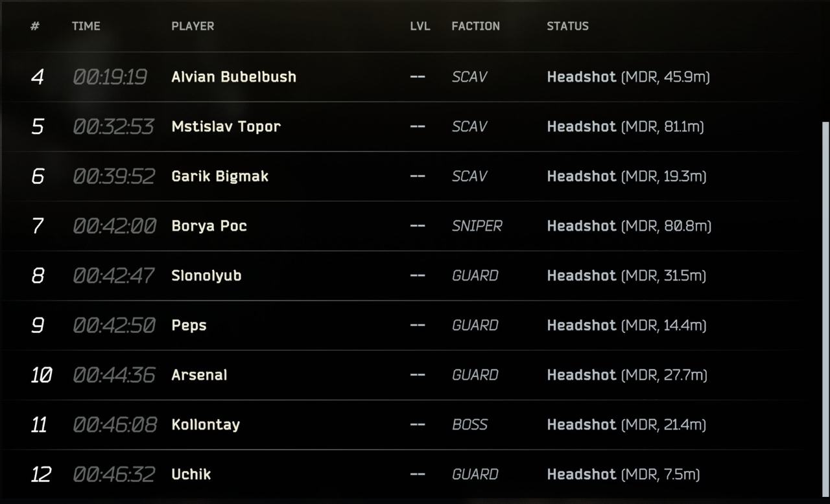Click the PLAYER column header
Viewport: 830px width, 504px height.
point(193,26)
